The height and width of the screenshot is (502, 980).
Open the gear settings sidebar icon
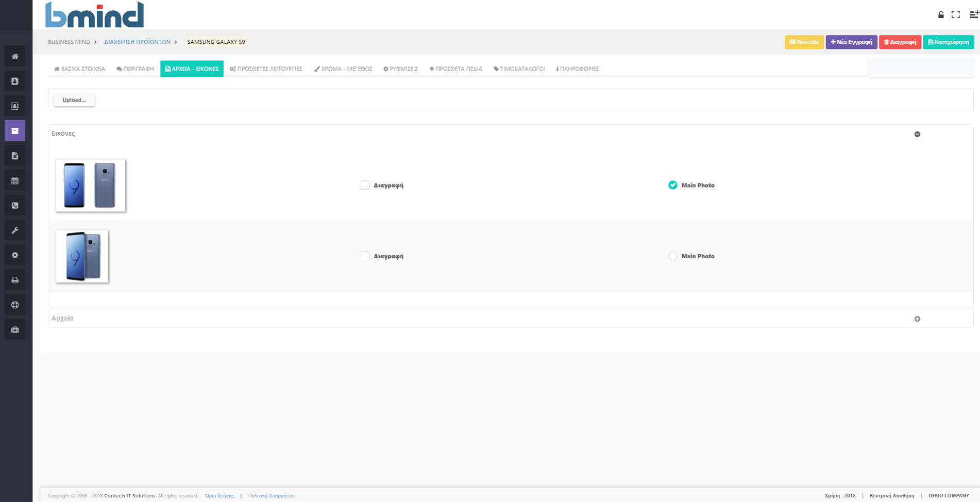coord(15,255)
